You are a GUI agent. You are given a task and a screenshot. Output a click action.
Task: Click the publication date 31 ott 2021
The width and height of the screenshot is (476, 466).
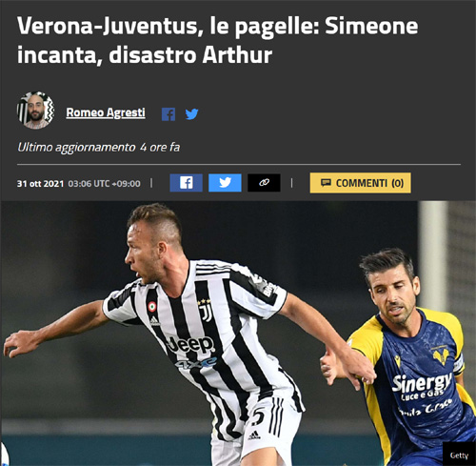pos(40,184)
